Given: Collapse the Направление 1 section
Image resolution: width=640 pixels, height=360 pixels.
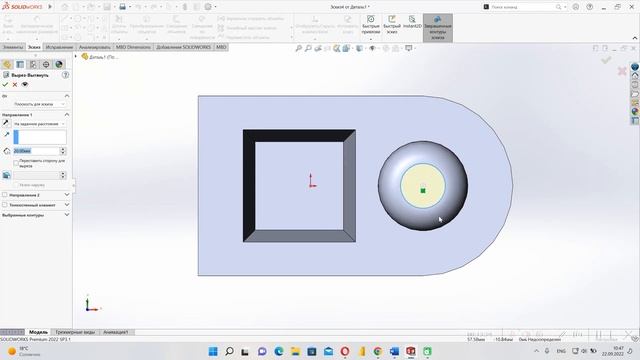Looking at the screenshot, I should pyautogui.click(x=67, y=115).
